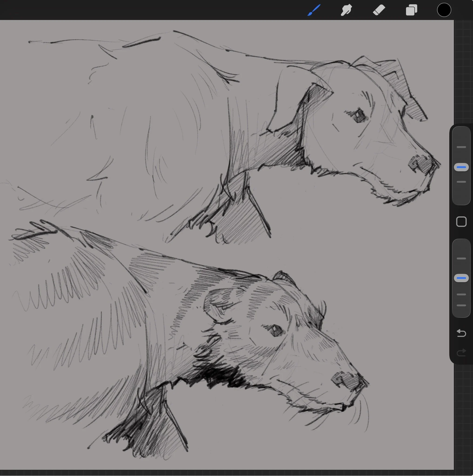
Task: Click the lowest tick mark on the opacity slider
Action: pos(461,305)
